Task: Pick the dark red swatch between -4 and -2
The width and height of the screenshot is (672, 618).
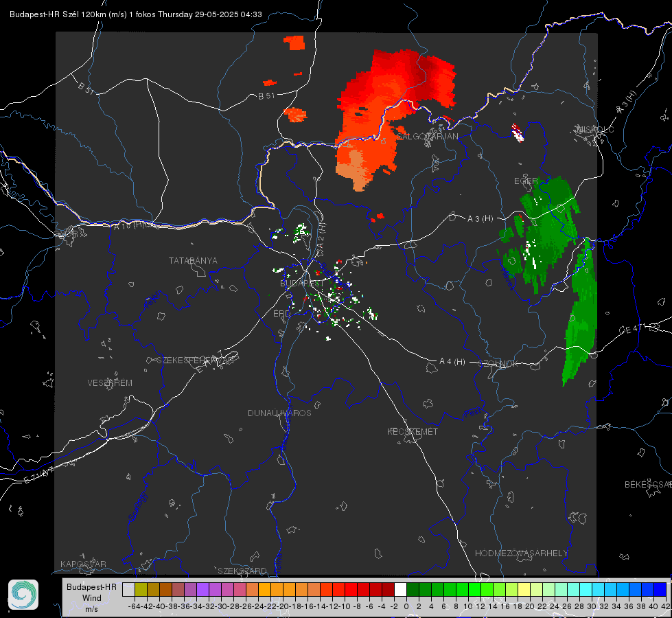Action: coord(388,589)
